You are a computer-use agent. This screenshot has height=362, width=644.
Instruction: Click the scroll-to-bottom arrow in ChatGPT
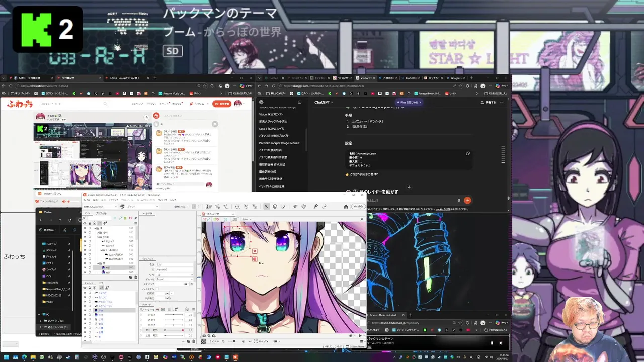tap(409, 187)
